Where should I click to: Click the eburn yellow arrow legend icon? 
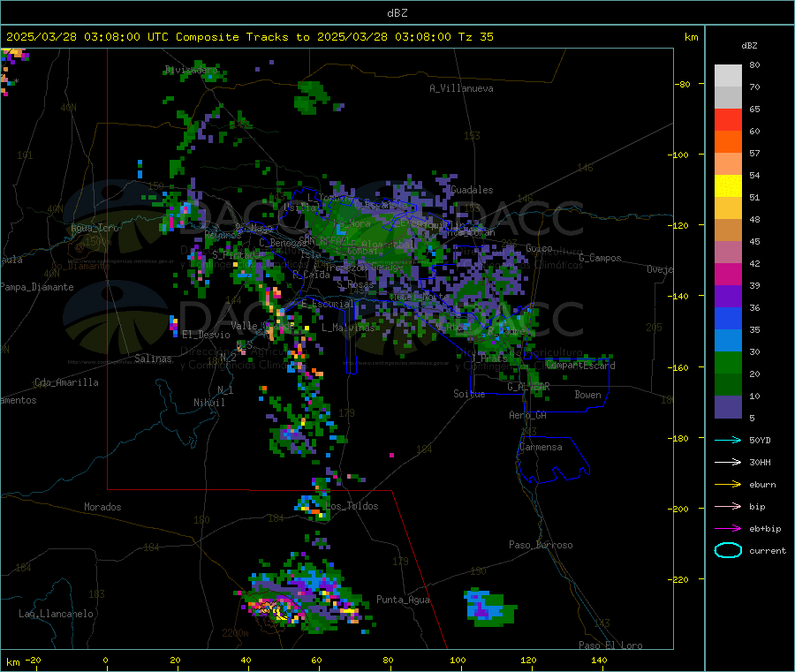pos(728,484)
